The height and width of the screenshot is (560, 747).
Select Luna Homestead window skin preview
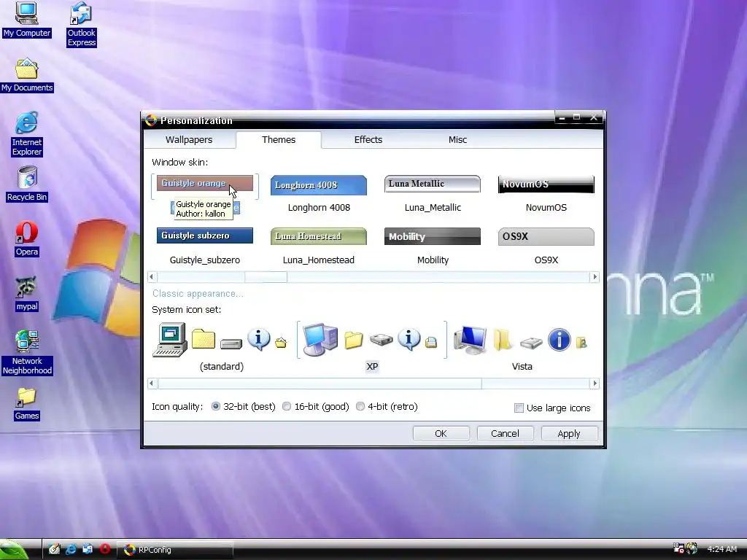pyautogui.click(x=319, y=236)
